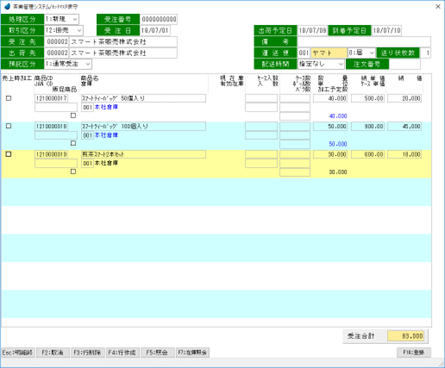Viewport: 445px width, 368px height.
Task: Tick the first column checkbox in the 1210000019 row
Action: (9, 154)
